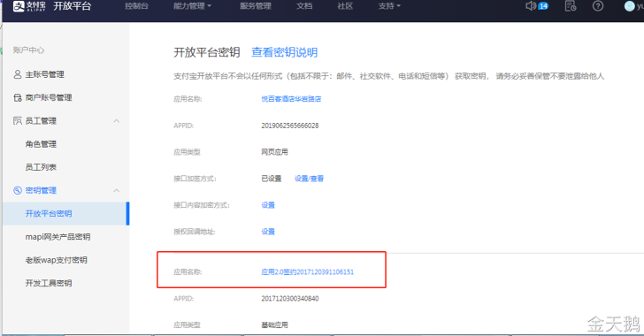Open 员工列表 in sidebar
Image resolution: width=644 pixels, height=336 pixels.
(41, 167)
